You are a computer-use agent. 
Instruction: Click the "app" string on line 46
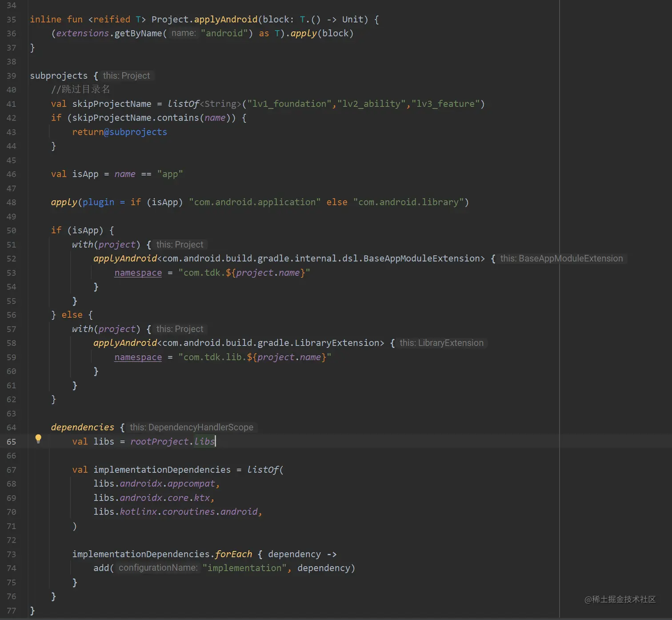pos(170,174)
